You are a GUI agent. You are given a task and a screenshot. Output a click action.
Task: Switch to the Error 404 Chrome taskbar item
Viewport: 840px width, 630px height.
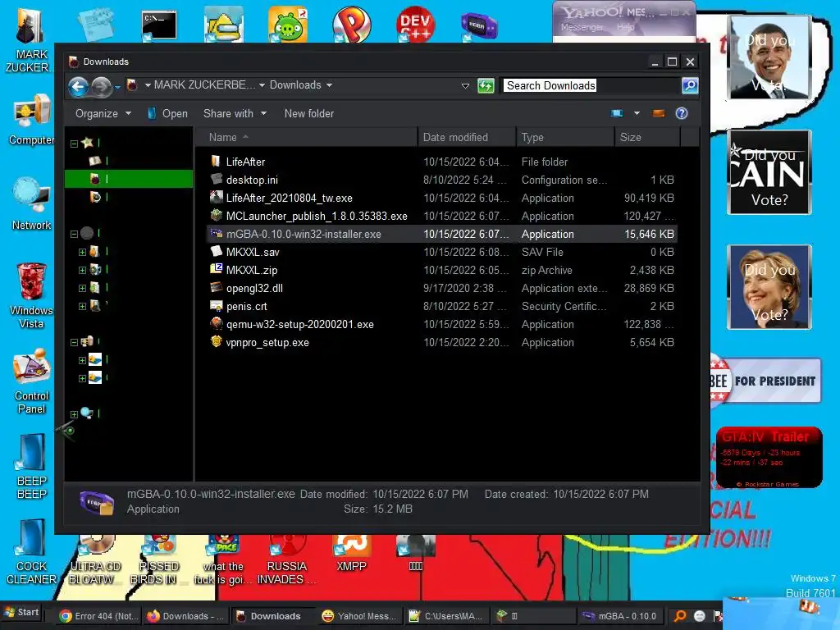(98, 616)
